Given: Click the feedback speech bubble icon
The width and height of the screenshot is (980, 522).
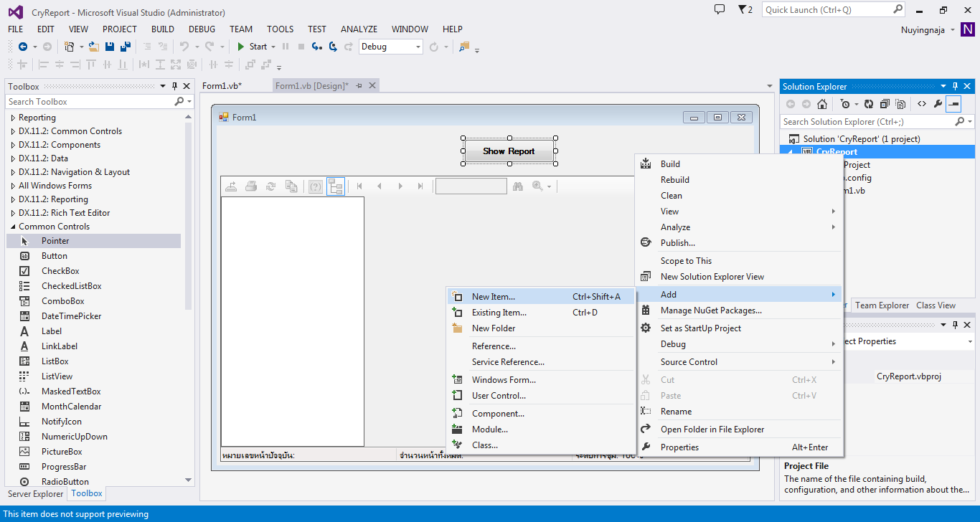Looking at the screenshot, I should (720, 9).
